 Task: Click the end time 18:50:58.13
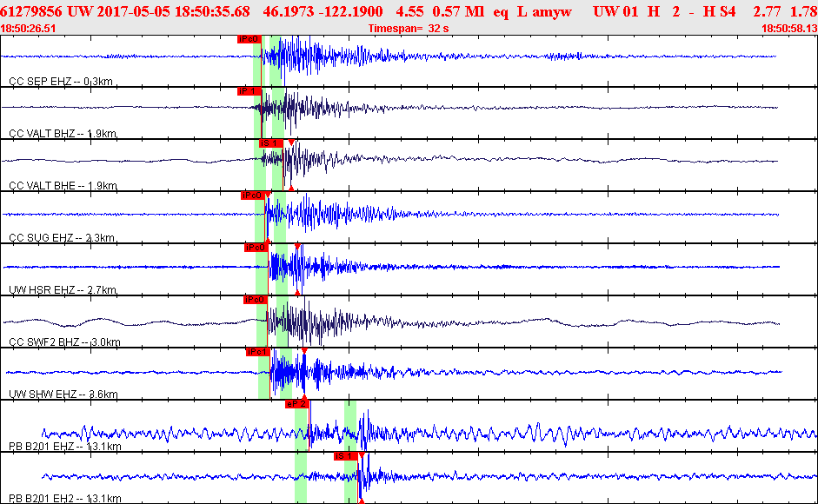(x=790, y=29)
